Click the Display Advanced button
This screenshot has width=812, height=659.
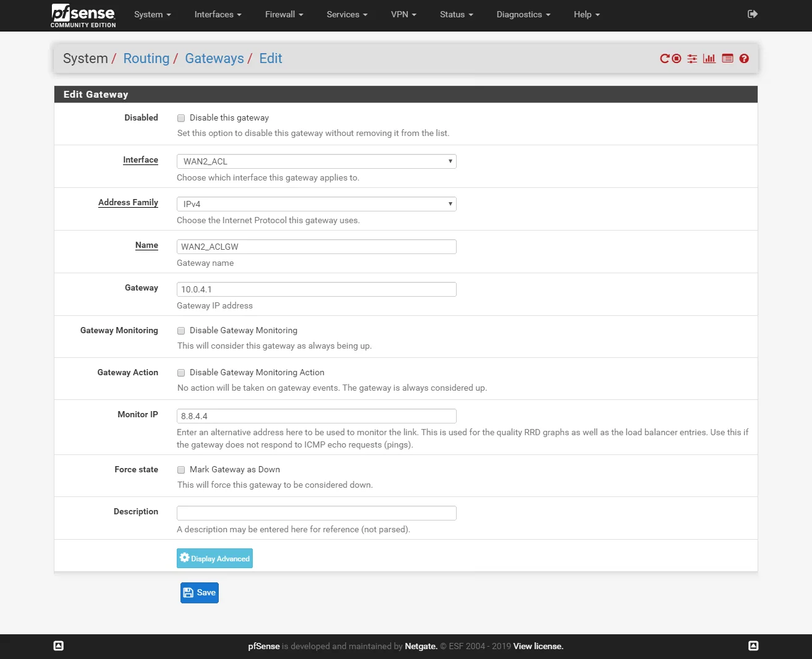click(x=214, y=558)
